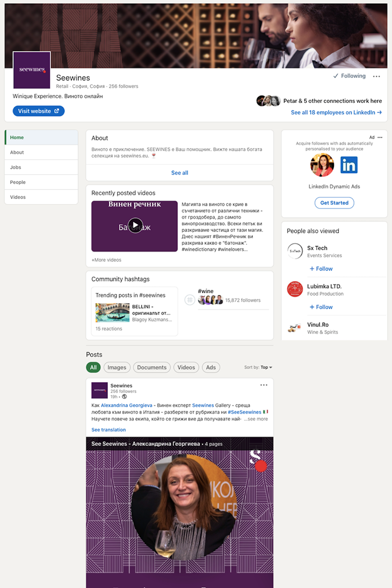The height and width of the screenshot is (588, 392).
Task: Open the About sidebar tab
Action: pos(41,152)
